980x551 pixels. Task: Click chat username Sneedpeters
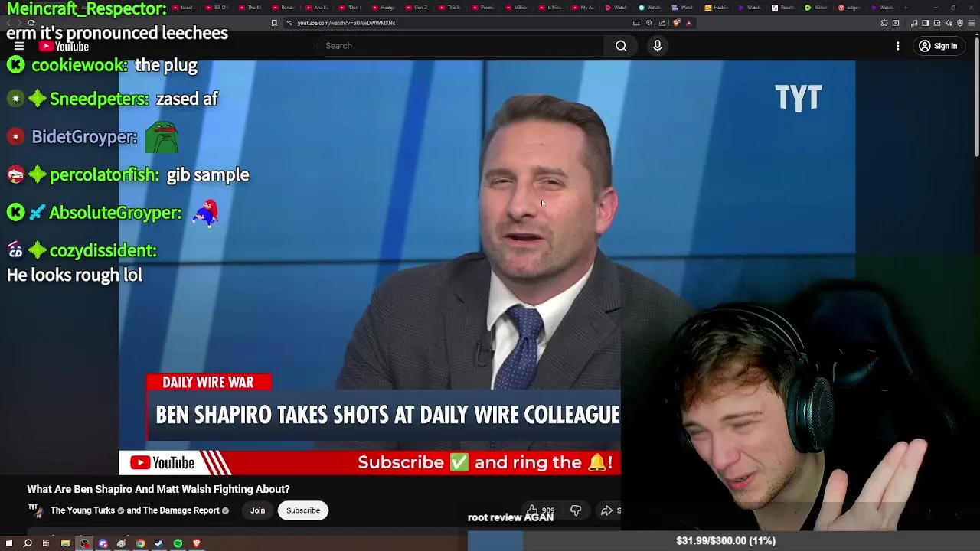click(99, 99)
